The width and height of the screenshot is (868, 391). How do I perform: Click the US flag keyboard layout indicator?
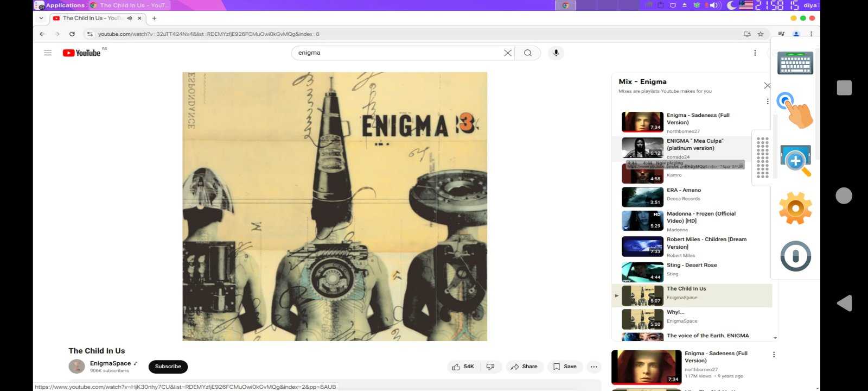(746, 5)
